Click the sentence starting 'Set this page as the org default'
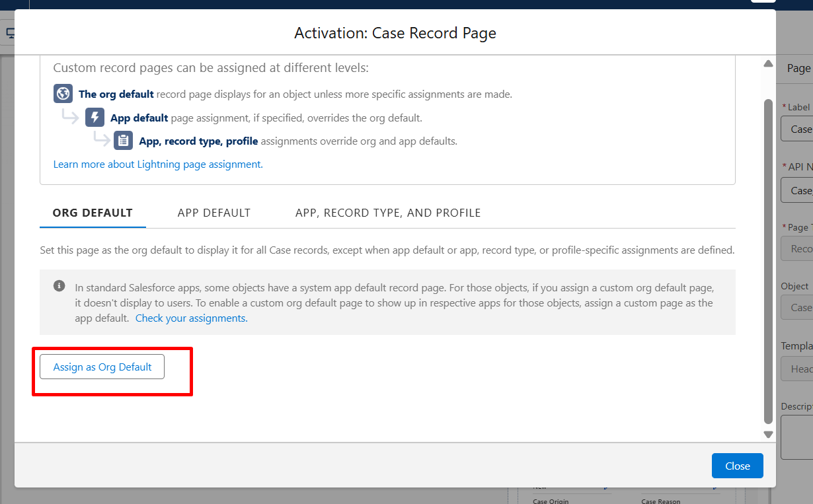The width and height of the screenshot is (813, 504). [387, 250]
